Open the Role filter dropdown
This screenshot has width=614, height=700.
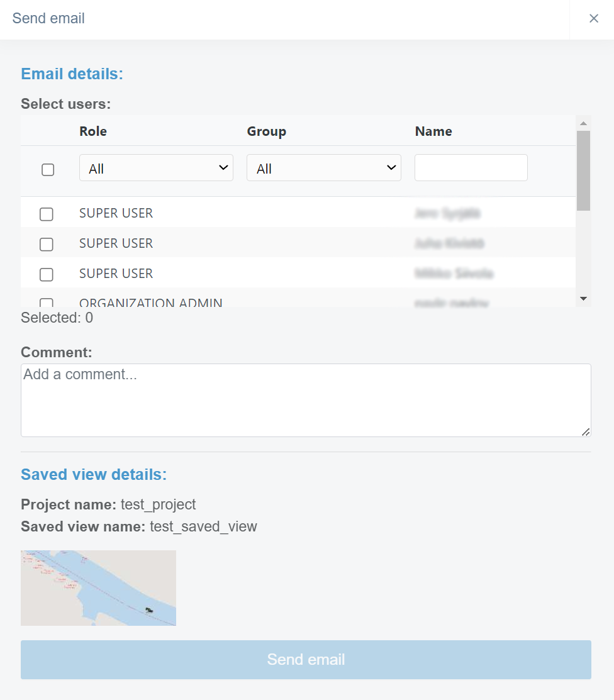(x=156, y=168)
